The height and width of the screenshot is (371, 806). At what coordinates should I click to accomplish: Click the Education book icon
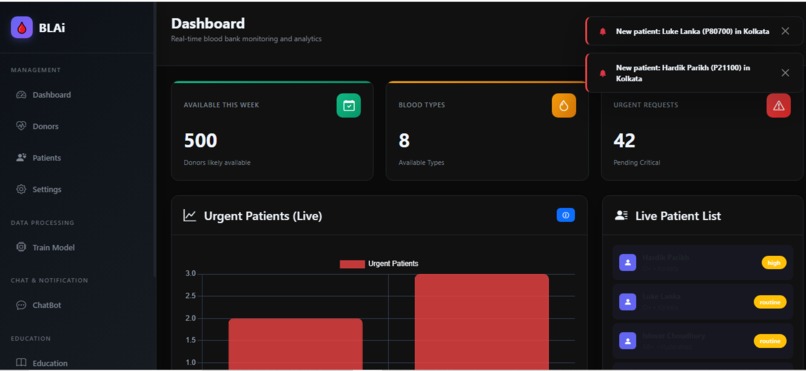point(21,363)
